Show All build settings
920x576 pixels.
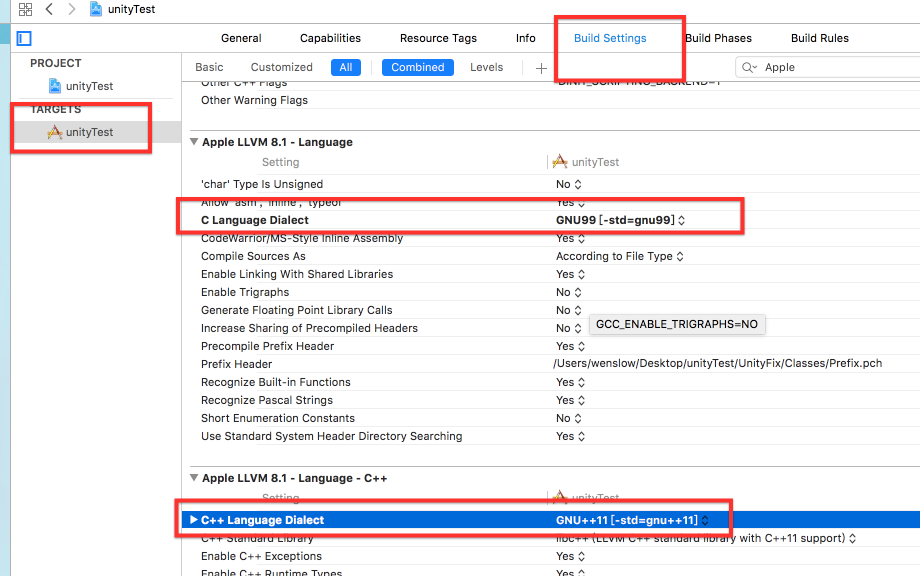[x=346, y=67]
